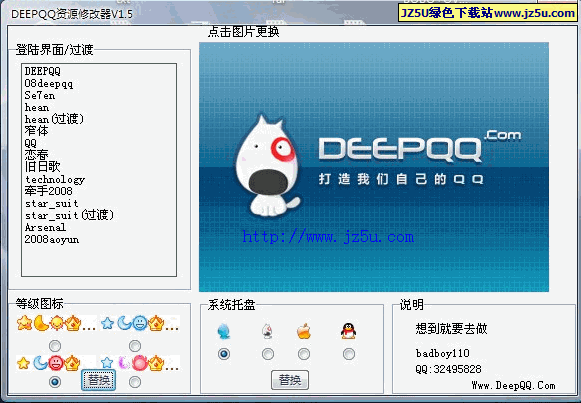Screen dimensions: 581x403
Task: Select radio under blue smiley level icons
Action: pyautogui.click(x=135, y=346)
